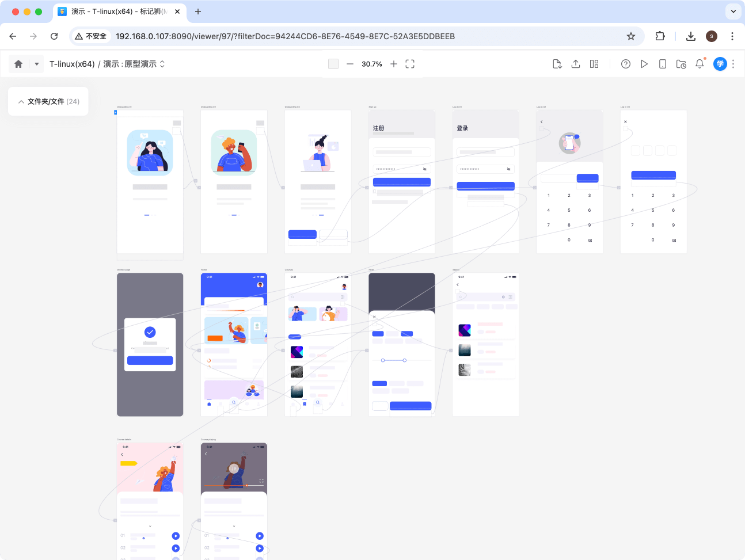
Task: Click the home icon in the toolbar
Action: 18,64
